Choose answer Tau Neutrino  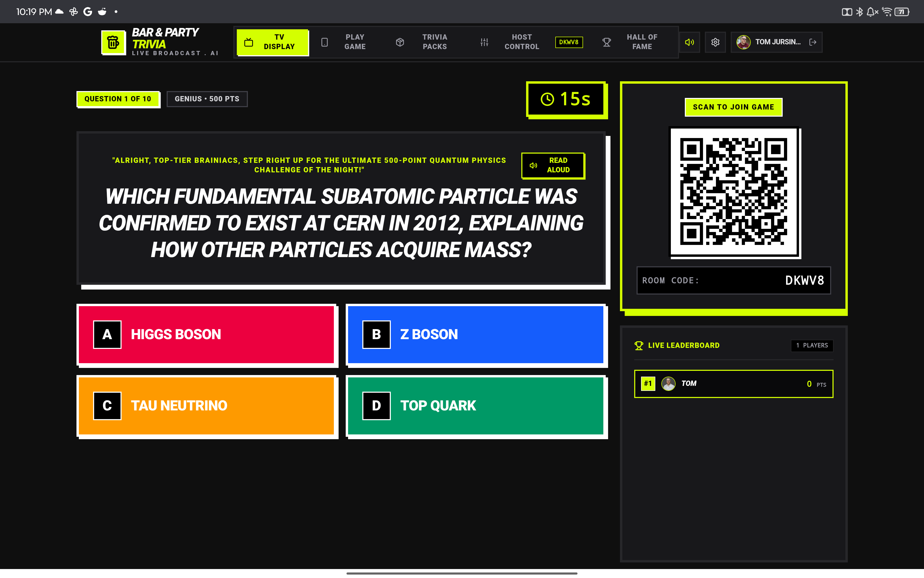click(x=206, y=406)
